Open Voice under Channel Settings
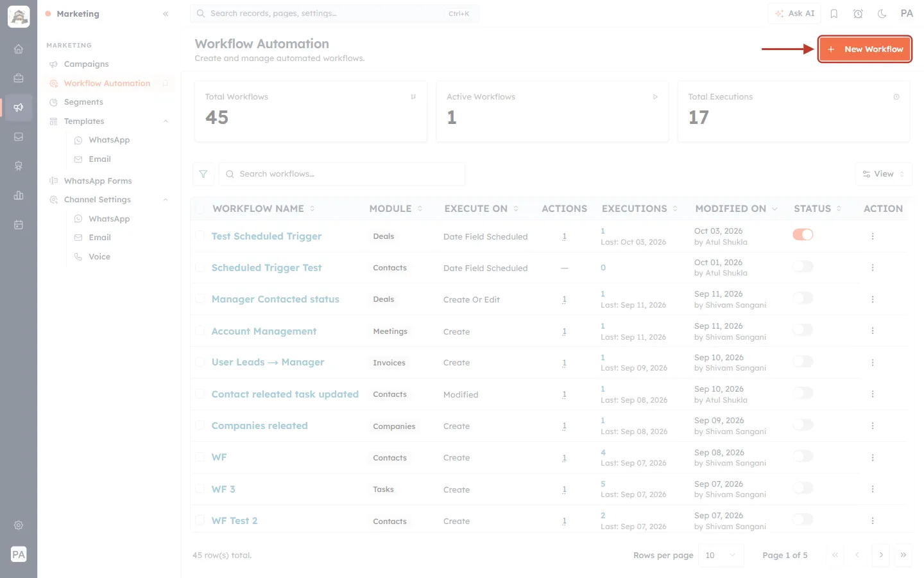Image resolution: width=924 pixels, height=578 pixels. coord(99,257)
